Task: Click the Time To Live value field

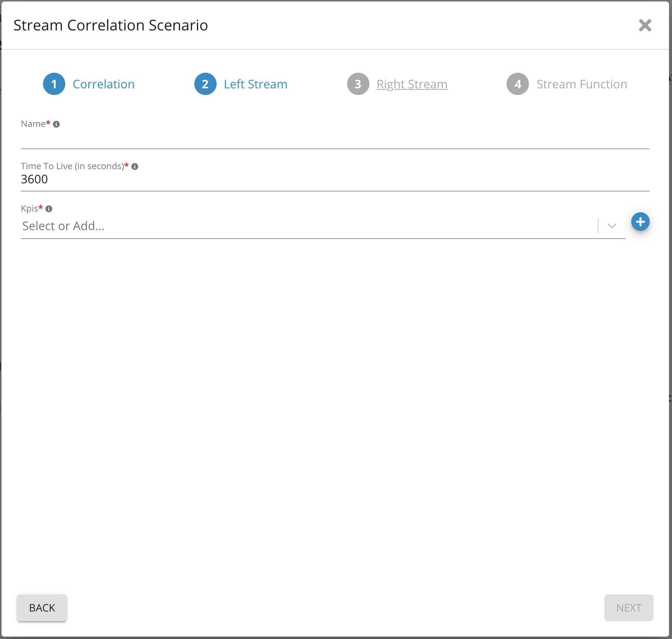Action: [335, 180]
